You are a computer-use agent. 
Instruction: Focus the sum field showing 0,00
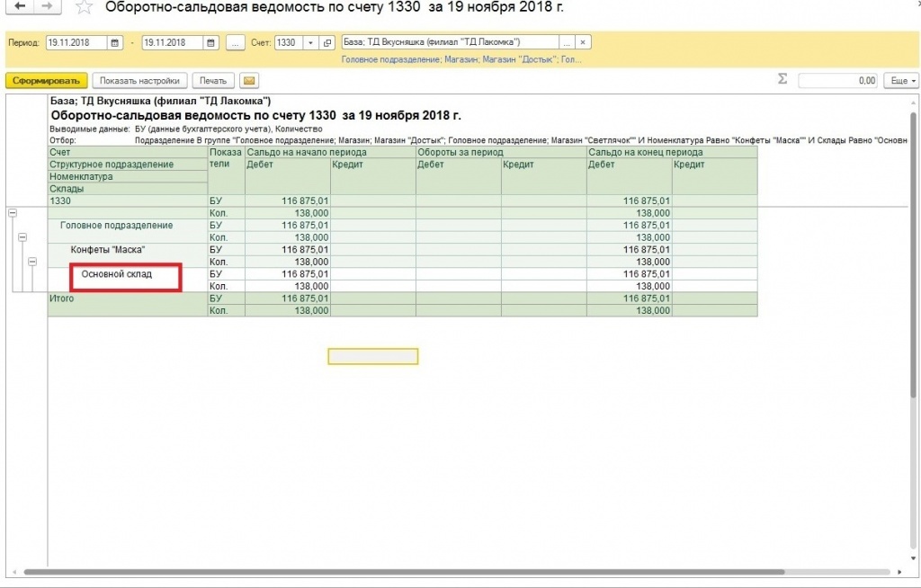pos(838,81)
